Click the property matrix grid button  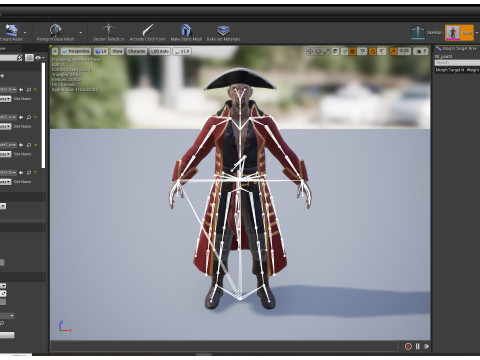point(29,58)
